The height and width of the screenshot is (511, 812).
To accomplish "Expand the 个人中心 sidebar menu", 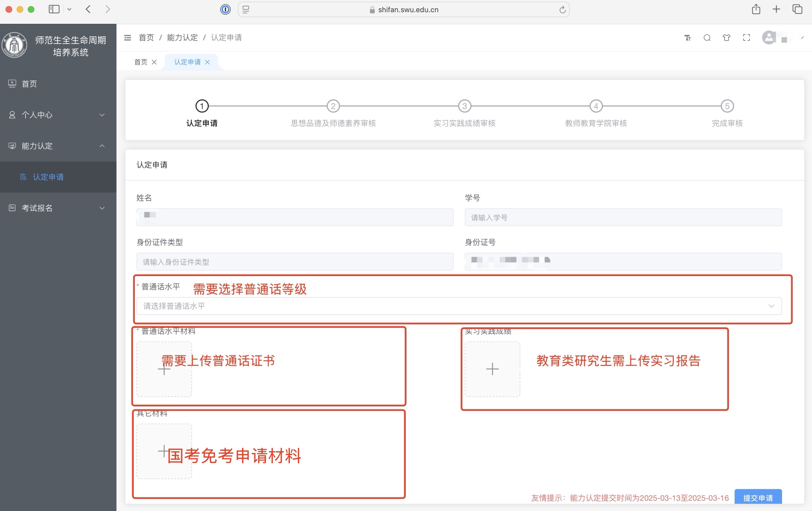I will click(x=102, y=115).
